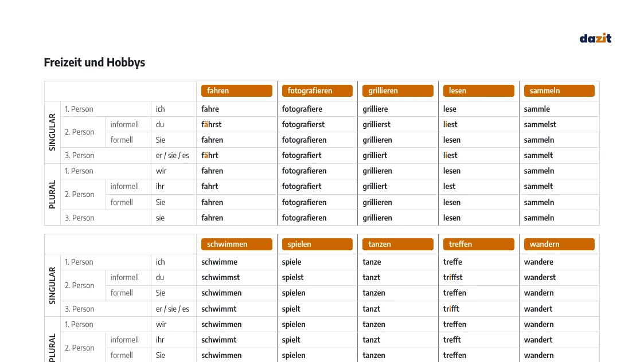Click the treffen header badge
This screenshot has height=362, width=644.
point(478,244)
